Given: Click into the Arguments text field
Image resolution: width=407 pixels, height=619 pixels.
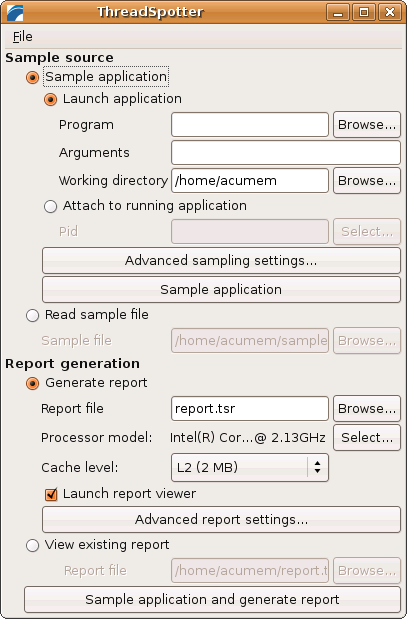Looking at the screenshot, I should (286, 153).
